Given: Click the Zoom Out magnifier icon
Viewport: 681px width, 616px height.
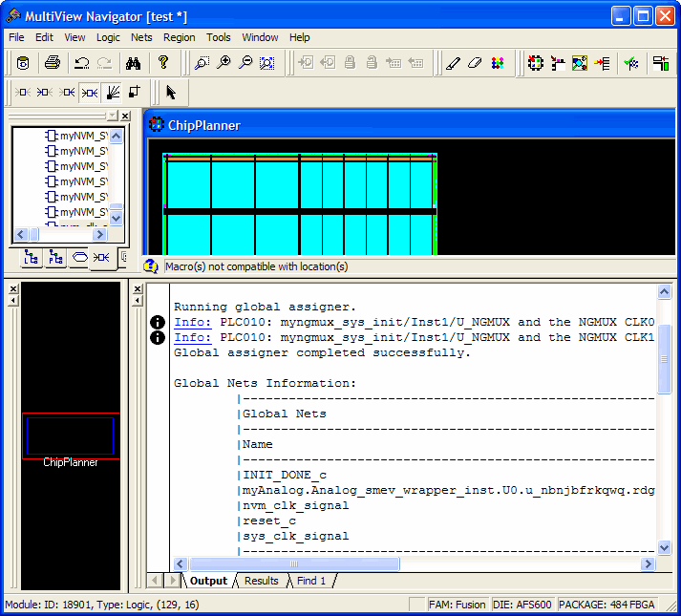Looking at the screenshot, I should [x=245, y=63].
